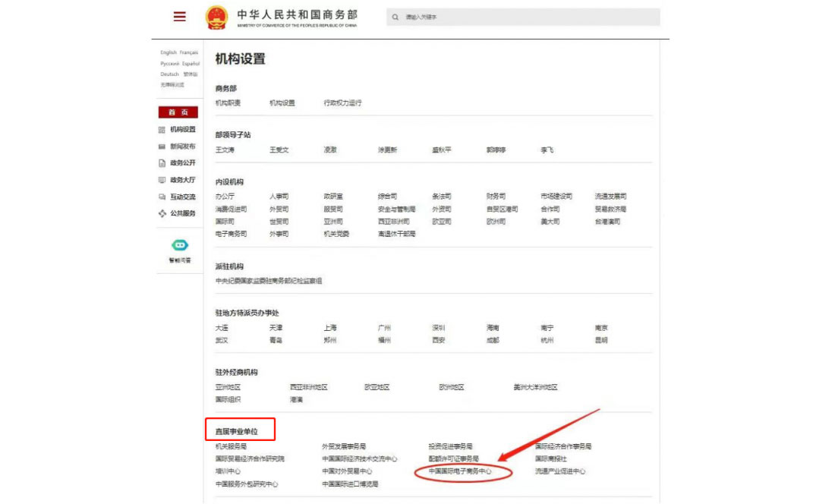This screenshot has width=835, height=504.
Task: Open the 国际组织 link
Action: [228, 400]
